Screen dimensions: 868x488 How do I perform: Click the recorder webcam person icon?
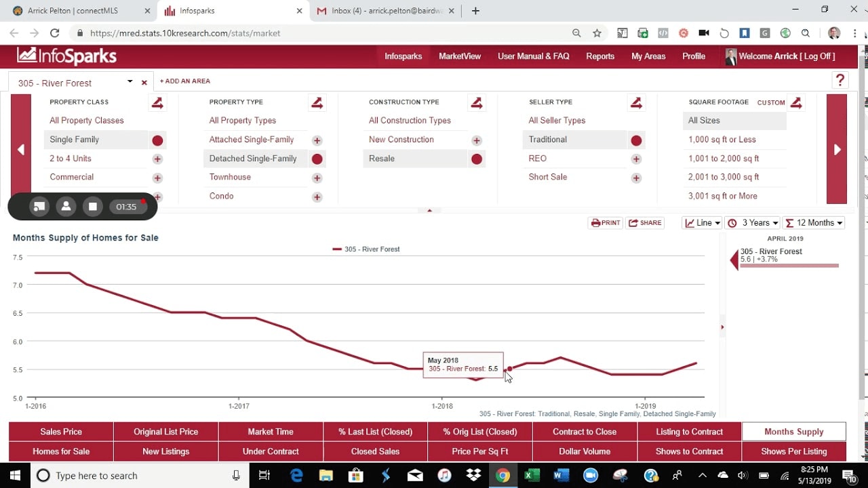point(66,207)
